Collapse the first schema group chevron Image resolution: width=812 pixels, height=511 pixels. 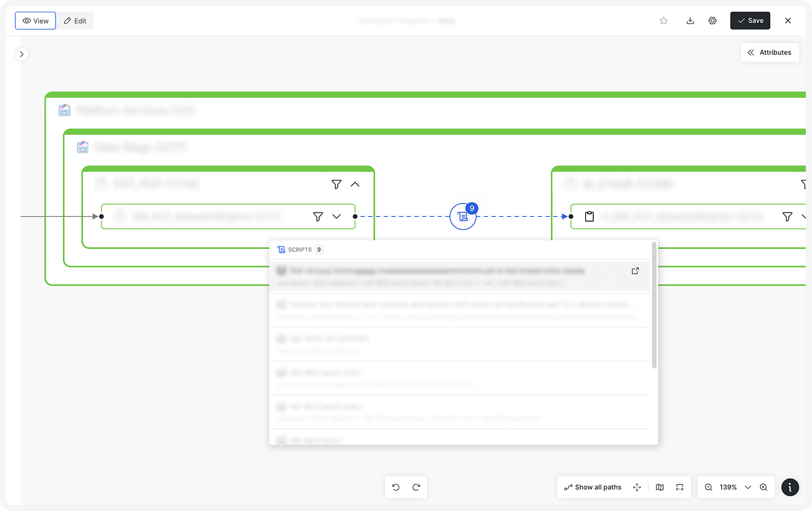[355, 184]
